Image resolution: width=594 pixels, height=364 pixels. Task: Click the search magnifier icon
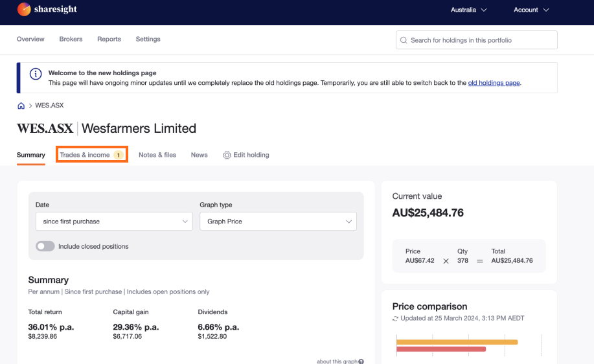click(404, 40)
